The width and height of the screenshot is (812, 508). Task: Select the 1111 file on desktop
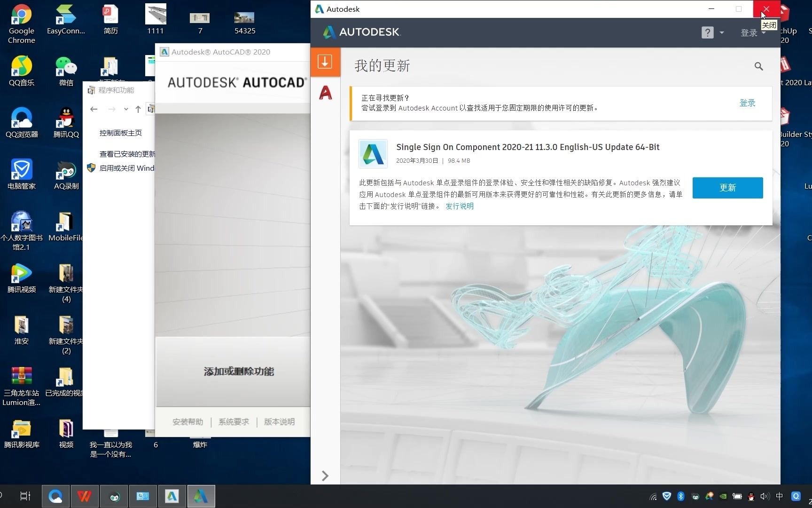click(156, 20)
